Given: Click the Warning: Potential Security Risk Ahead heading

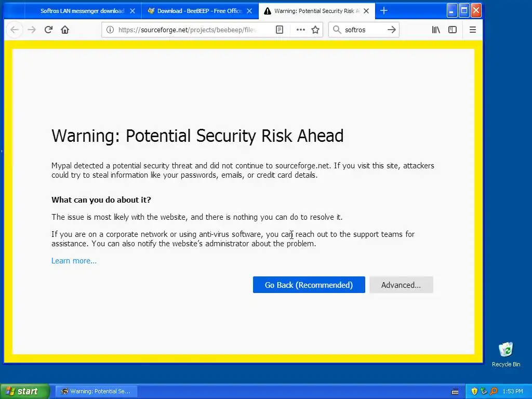Looking at the screenshot, I should tap(197, 136).
